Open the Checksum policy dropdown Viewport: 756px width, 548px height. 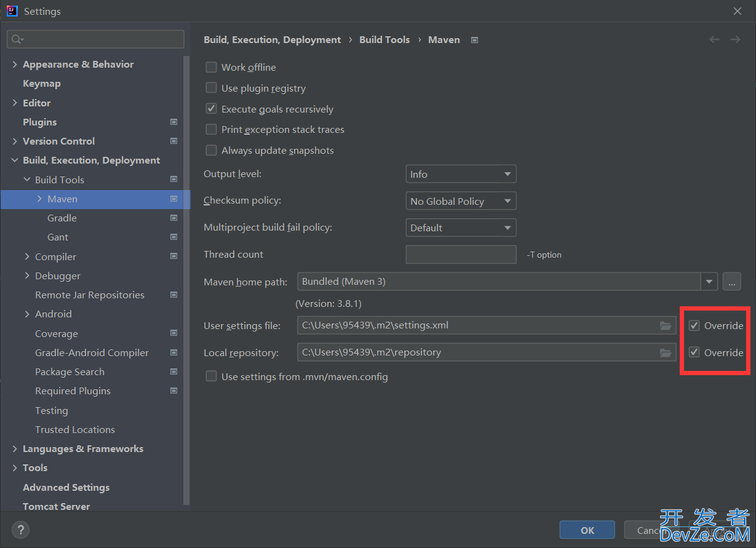pos(461,201)
